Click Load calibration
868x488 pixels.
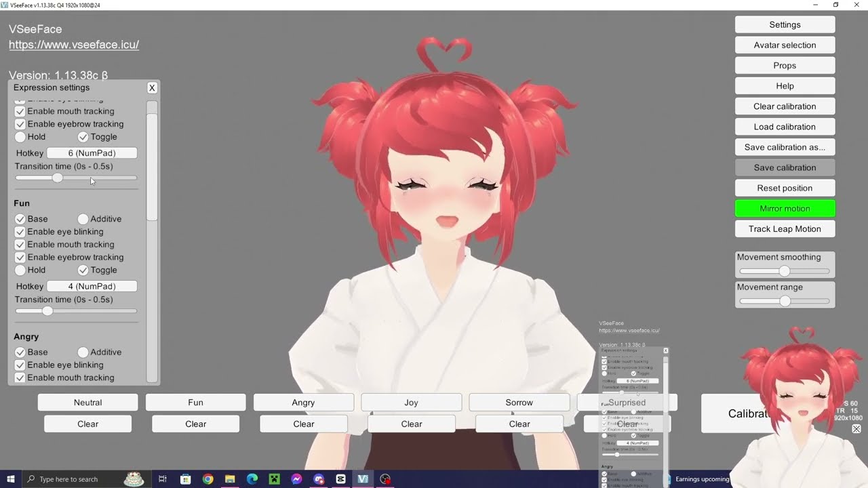pyautogui.click(x=785, y=127)
